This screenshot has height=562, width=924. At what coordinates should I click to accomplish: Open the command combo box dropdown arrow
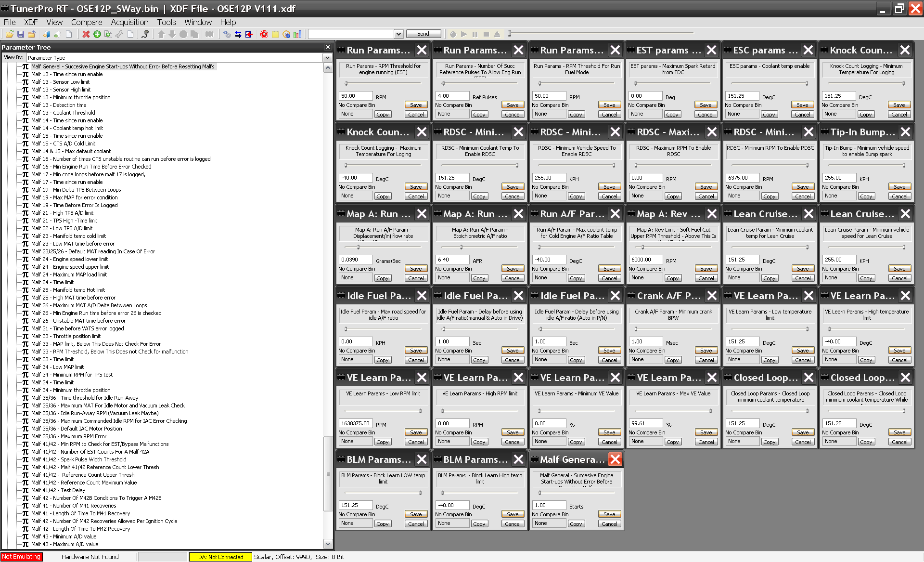coord(398,34)
